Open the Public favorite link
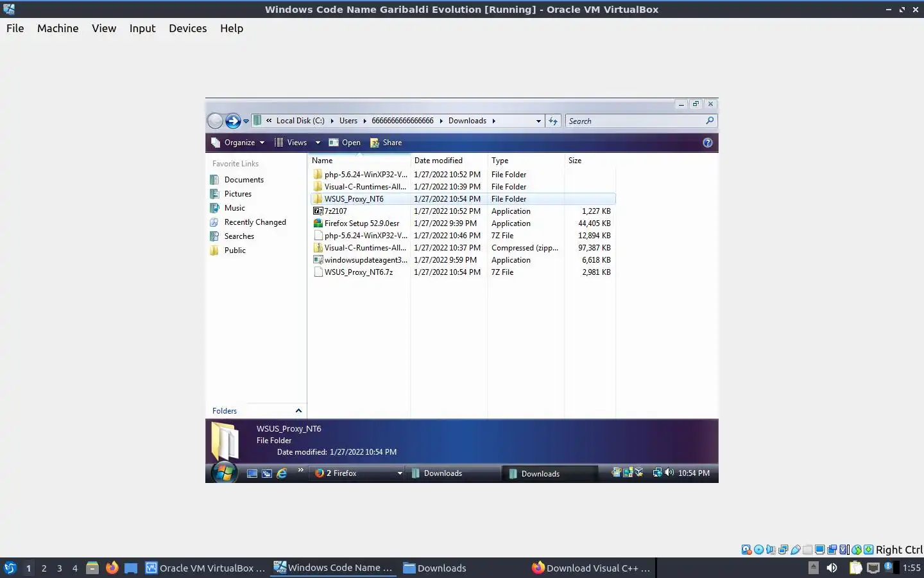 point(235,250)
